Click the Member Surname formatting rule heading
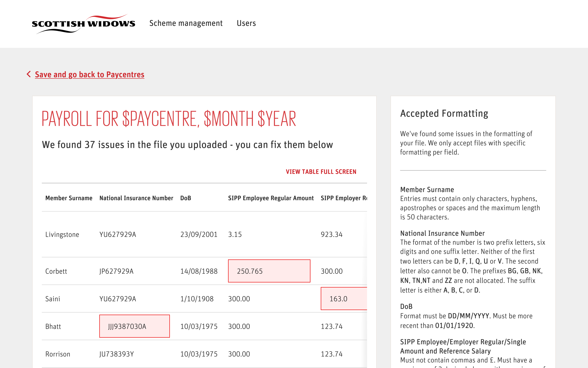Image resolution: width=588 pixels, height=368 pixels. pos(427,190)
